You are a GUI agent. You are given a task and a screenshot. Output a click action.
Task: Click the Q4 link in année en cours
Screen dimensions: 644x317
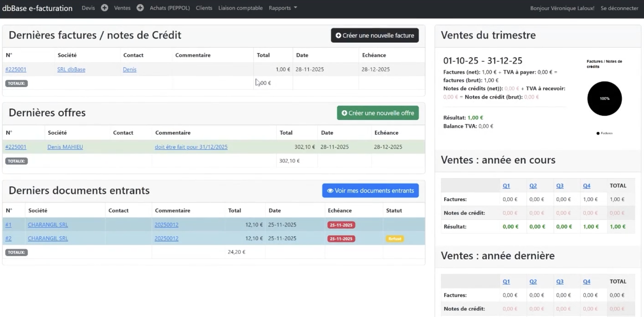pyautogui.click(x=586, y=186)
